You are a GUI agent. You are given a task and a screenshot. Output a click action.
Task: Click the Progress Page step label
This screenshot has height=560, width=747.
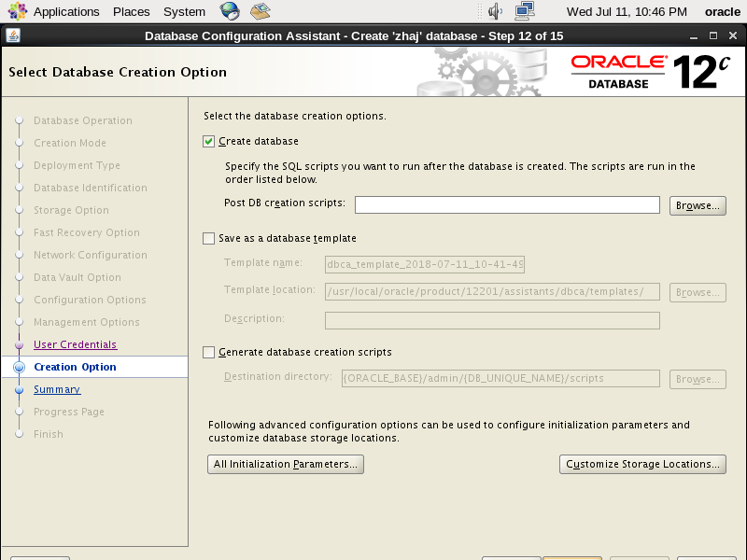69,412
